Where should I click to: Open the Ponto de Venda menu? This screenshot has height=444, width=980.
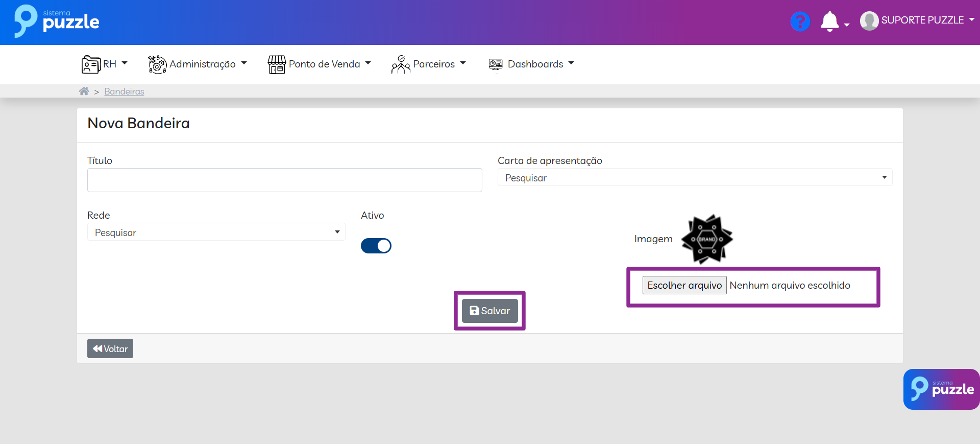[320, 64]
